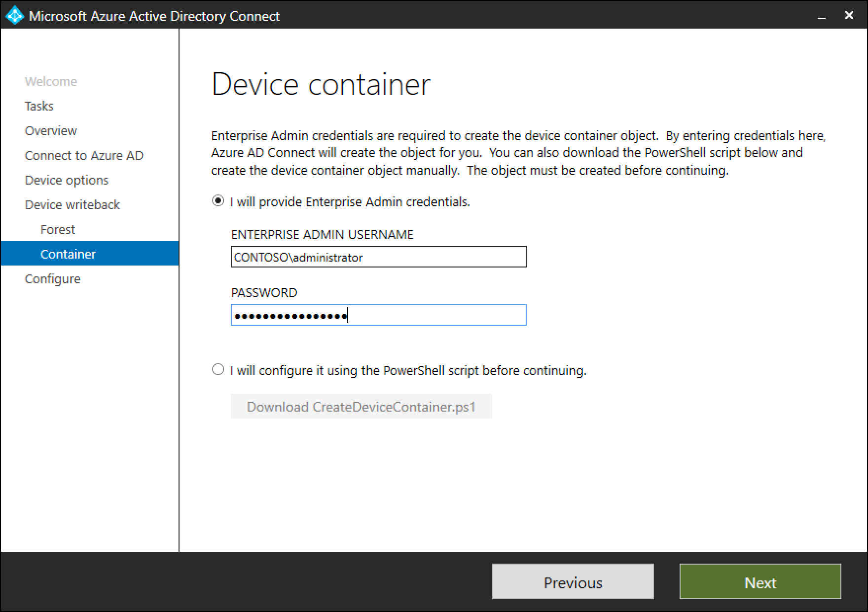
Task: Place cursor in the masked password box
Action: pos(378,314)
